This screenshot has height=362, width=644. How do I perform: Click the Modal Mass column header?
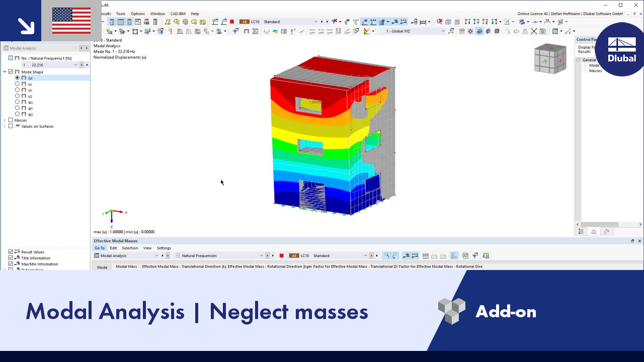[x=126, y=267]
